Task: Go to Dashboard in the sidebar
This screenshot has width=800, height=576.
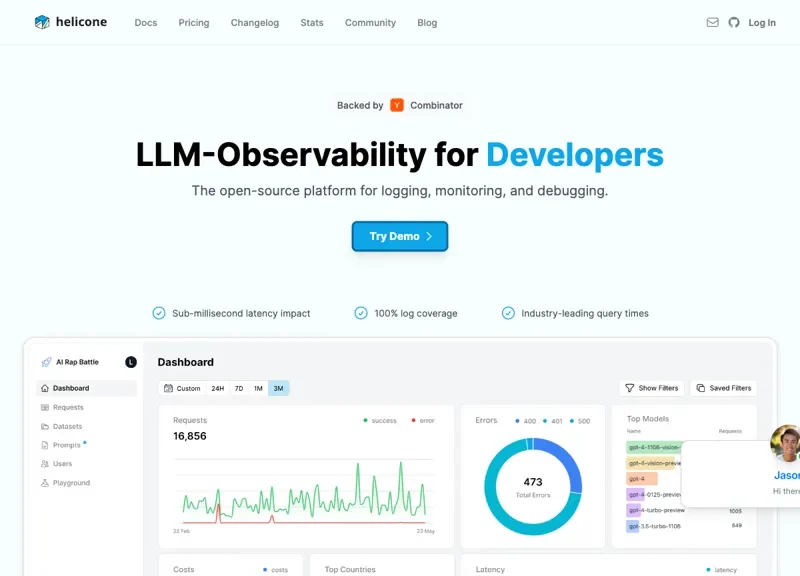Action: click(86, 388)
